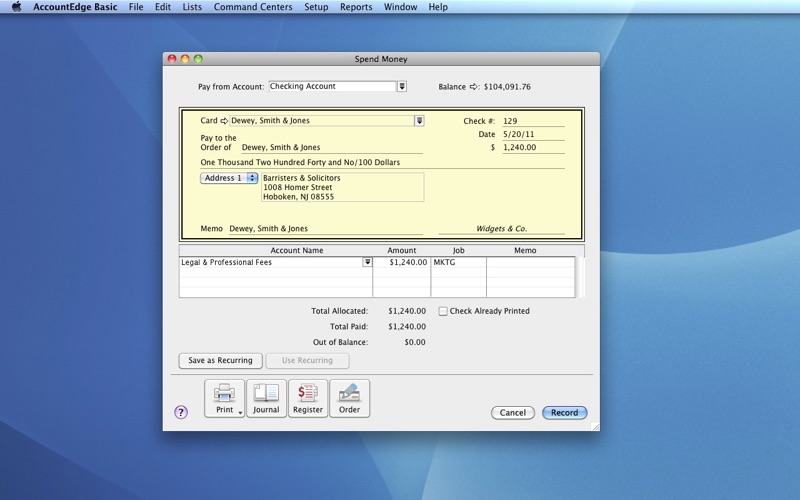Screen dimensions: 800x500
Task: Open the Register icon button
Action: [x=308, y=398]
